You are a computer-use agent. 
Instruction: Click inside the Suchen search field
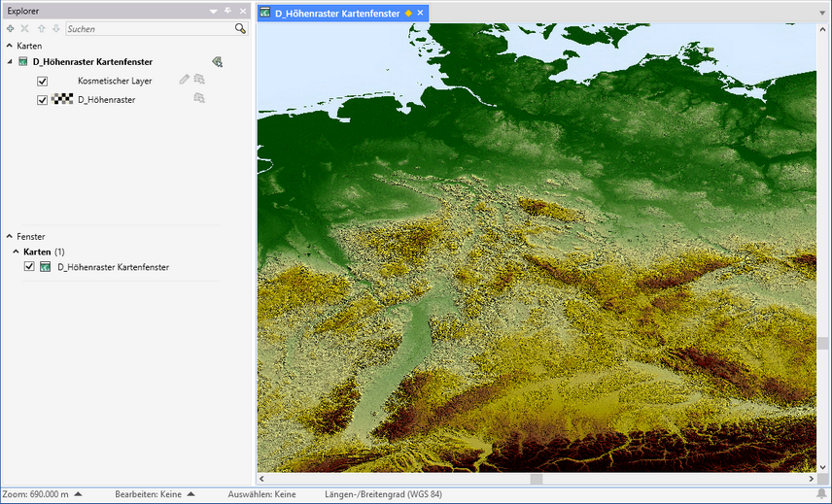146,29
